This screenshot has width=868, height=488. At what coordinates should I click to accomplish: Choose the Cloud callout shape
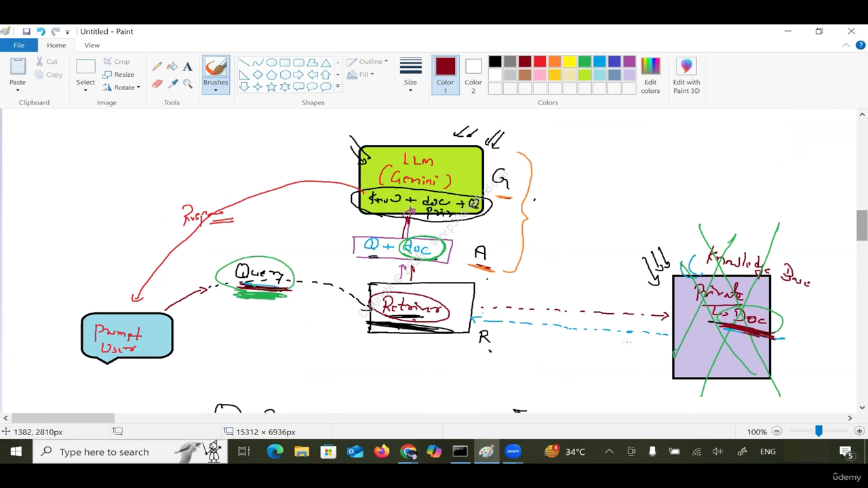[325, 87]
